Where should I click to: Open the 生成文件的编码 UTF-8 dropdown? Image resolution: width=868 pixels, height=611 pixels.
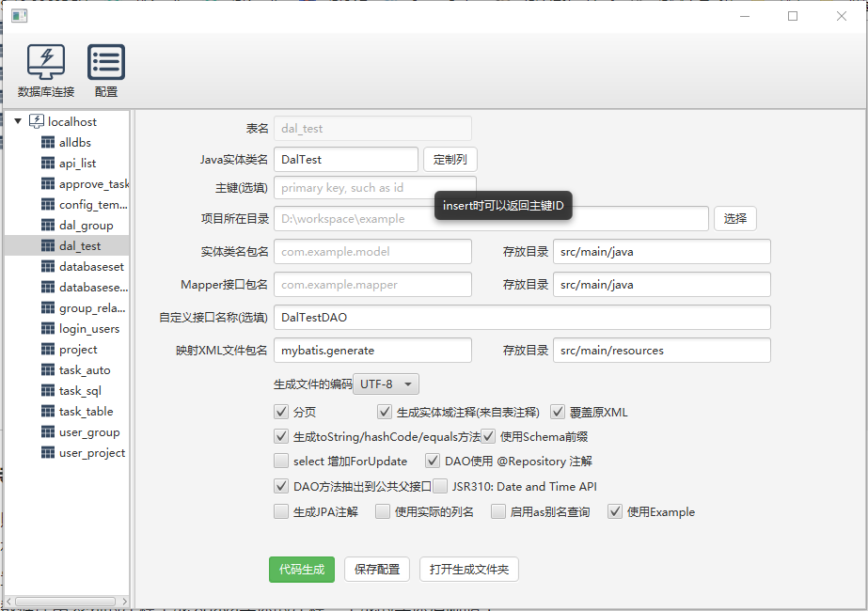point(386,384)
